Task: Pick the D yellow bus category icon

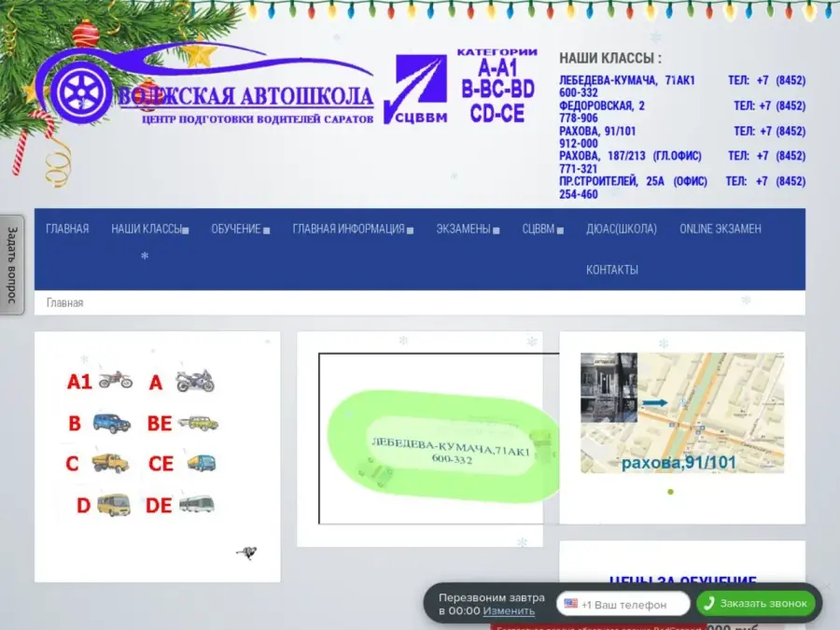Action: point(113,505)
